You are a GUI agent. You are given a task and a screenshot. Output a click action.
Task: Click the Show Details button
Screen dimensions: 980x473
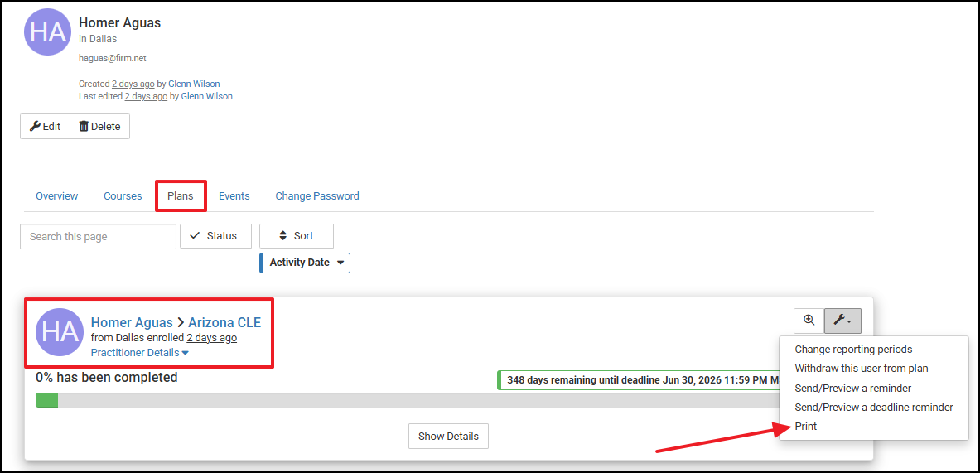tap(448, 436)
